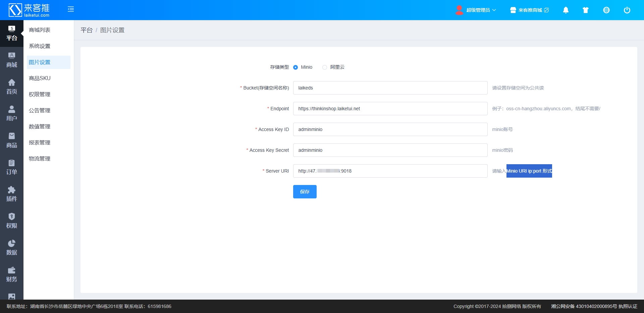Go to 系统设置 in the submenu
Screen dimensions: 644x313
pos(40,46)
